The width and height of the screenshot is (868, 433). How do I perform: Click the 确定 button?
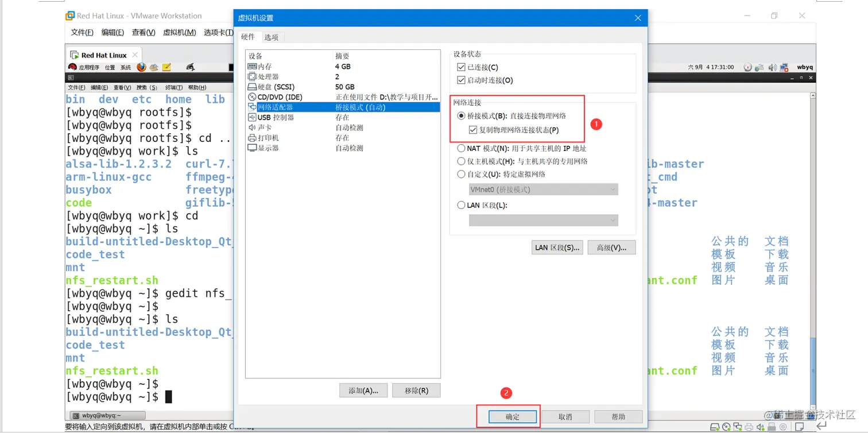(512, 417)
